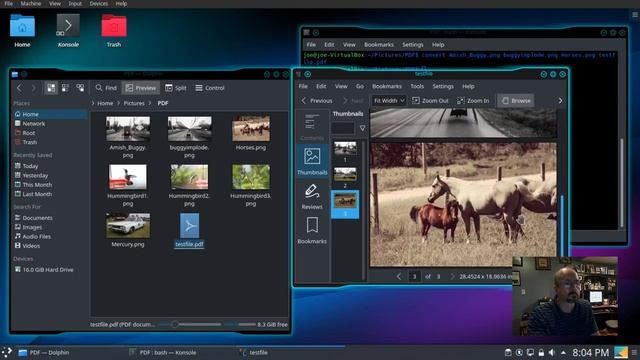Switch Dolphin to Compact view mode
This screenshot has height=360, width=640.
click(x=65, y=88)
